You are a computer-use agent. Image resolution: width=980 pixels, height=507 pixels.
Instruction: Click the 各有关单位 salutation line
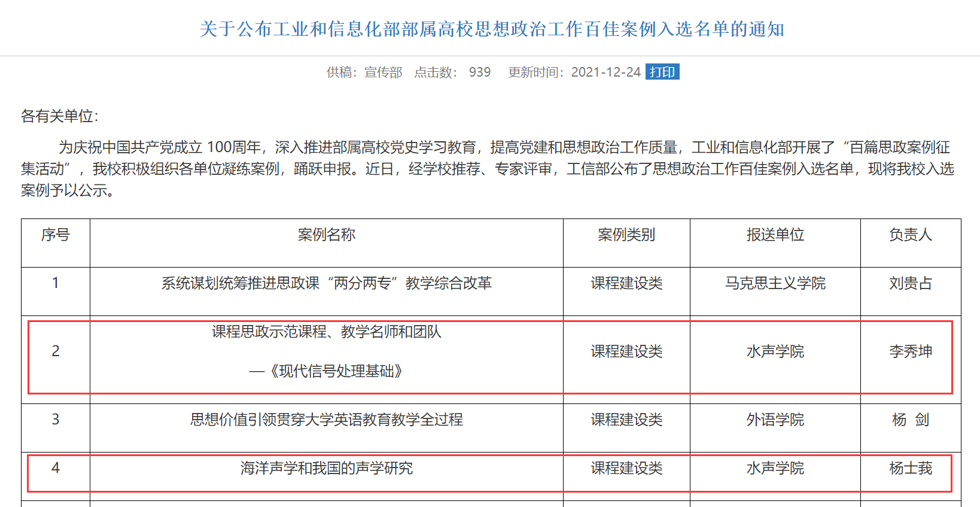(x=59, y=116)
